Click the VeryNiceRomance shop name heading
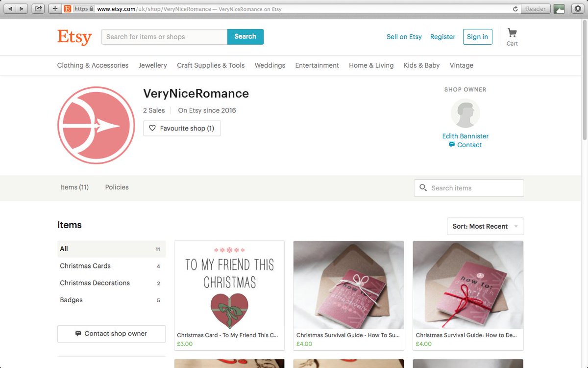Viewport: 588px width, 368px height. point(196,94)
